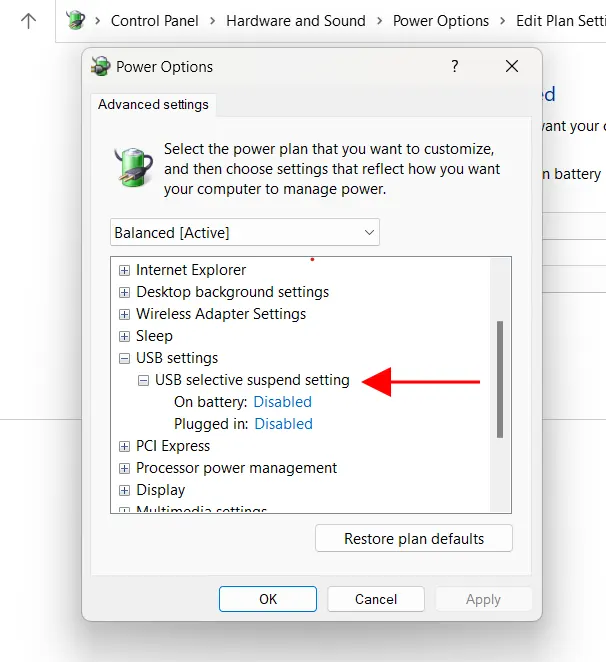Expand the Internet Explorer node
The image size is (606, 662).
click(x=124, y=270)
